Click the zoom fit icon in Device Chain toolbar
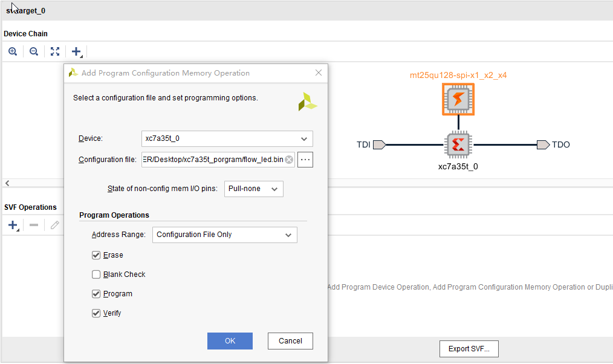The width and height of the screenshot is (613, 364). tap(55, 51)
